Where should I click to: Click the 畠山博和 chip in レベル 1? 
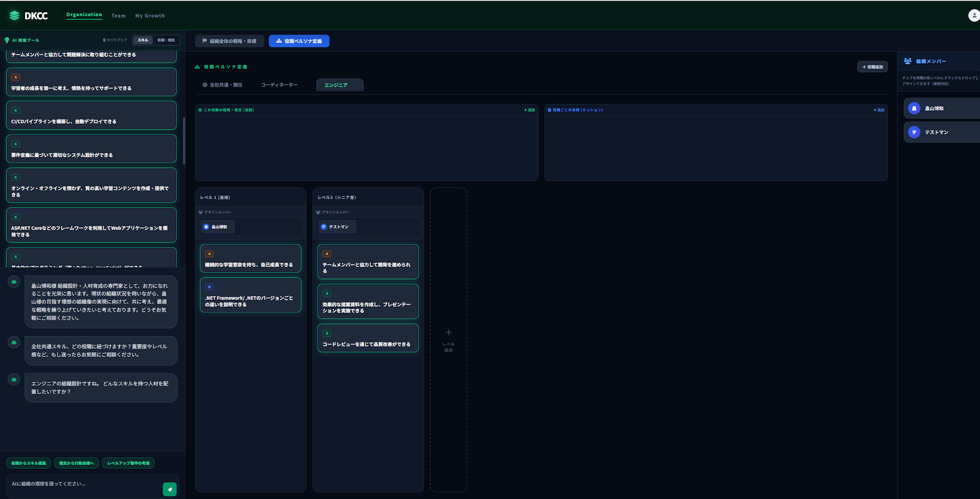(x=218, y=227)
